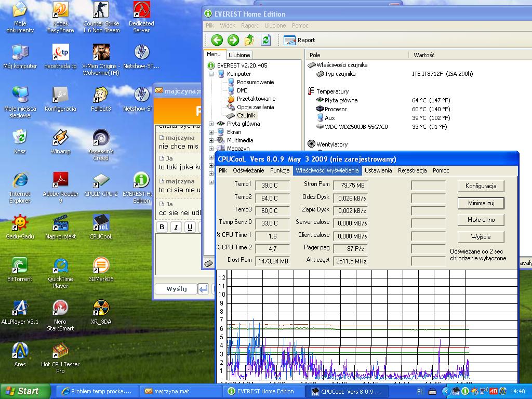Open Ustawienia menu in CPUCooL
Viewport: 532px width, 399px height.
[x=378, y=170]
